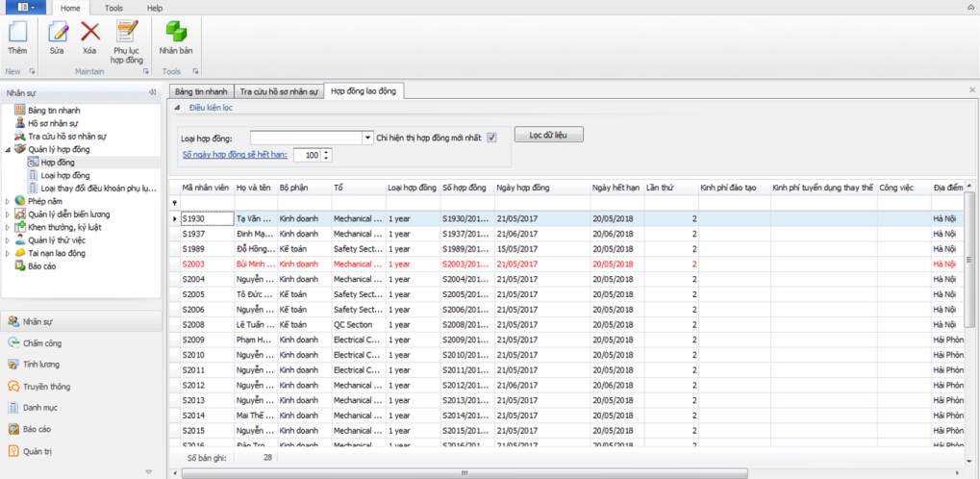The image size is (980, 479).
Task: Open the Tính lương navigation module
Action: (x=81, y=365)
